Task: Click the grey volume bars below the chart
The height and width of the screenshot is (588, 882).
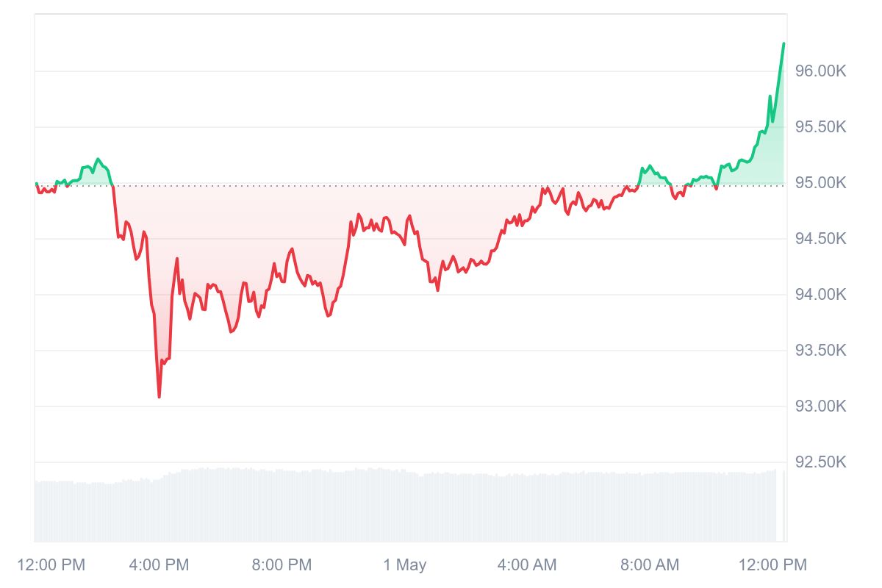Action: click(367, 507)
